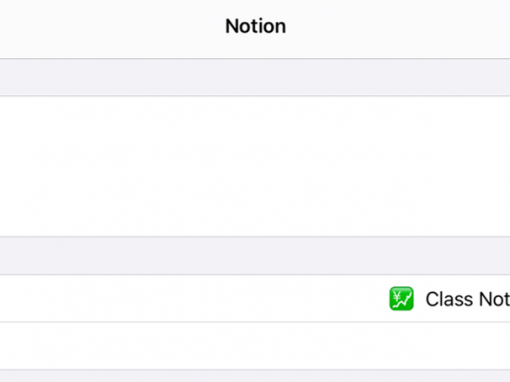Click the yen symbol inside chart icon
The height and width of the screenshot is (382, 510).
397,295
